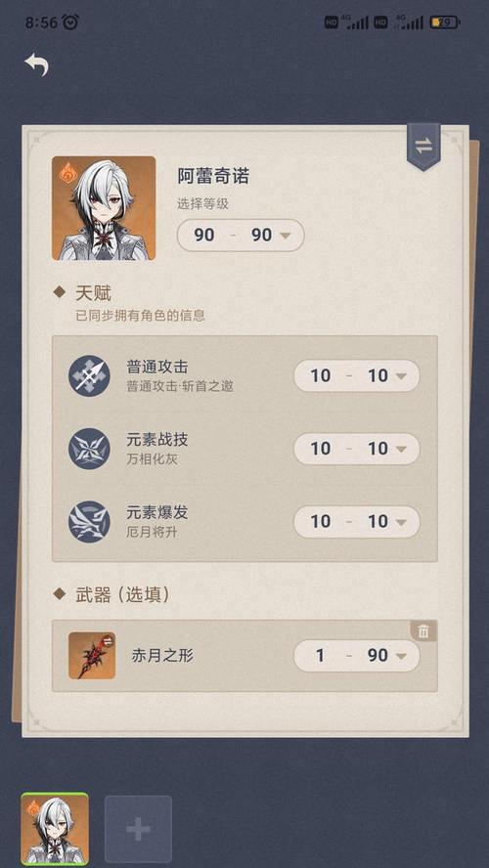The image size is (489, 868).
Task: Open weapon level 1-90 dropdown
Action: click(357, 656)
